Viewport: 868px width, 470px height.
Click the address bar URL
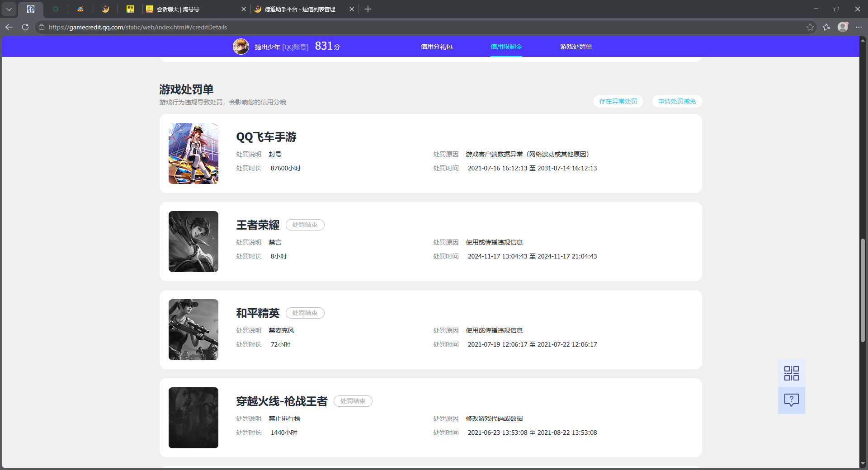pyautogui.click(x=138, y=27)
